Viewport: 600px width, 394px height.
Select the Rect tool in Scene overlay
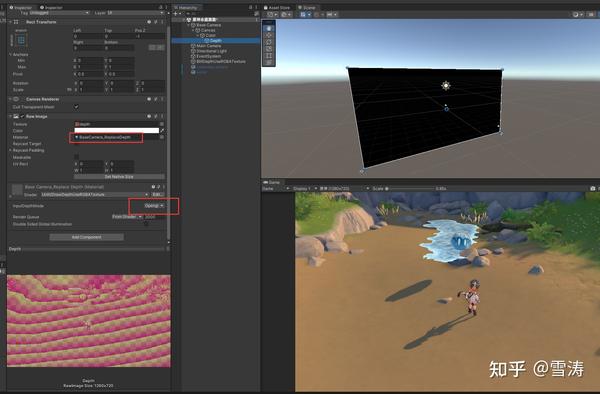click(269, 56)
